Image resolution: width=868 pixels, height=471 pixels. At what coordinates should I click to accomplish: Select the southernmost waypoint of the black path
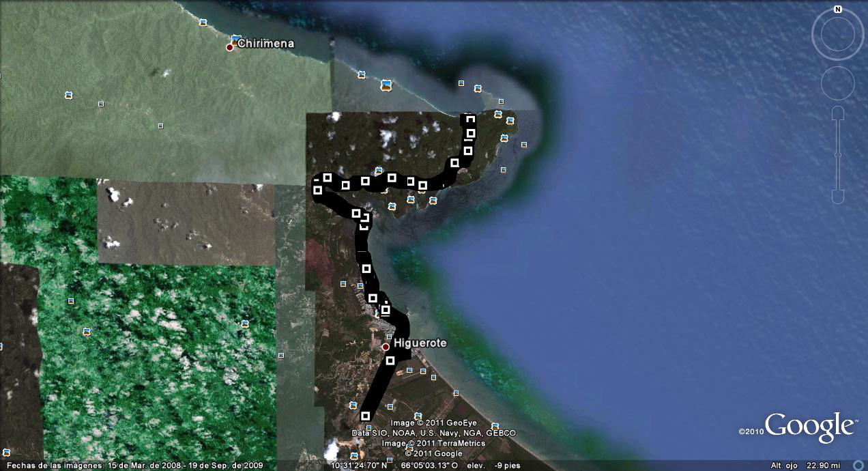(365, 416)
